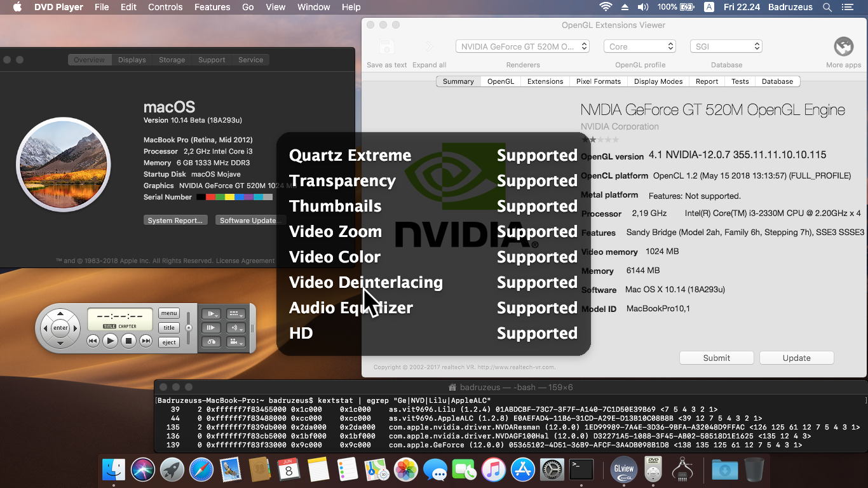Open the Renderers dropdown showing GT 520M
The width and height of the screenshot is (868, 488).
coord(523,46)
